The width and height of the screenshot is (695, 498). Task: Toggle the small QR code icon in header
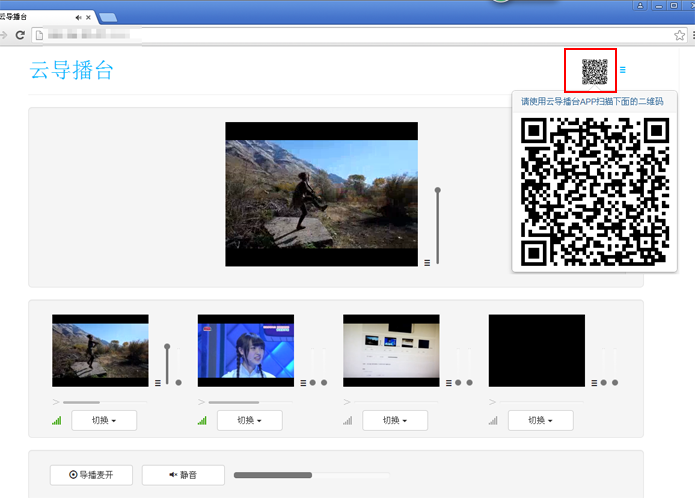tap(594, 71)
